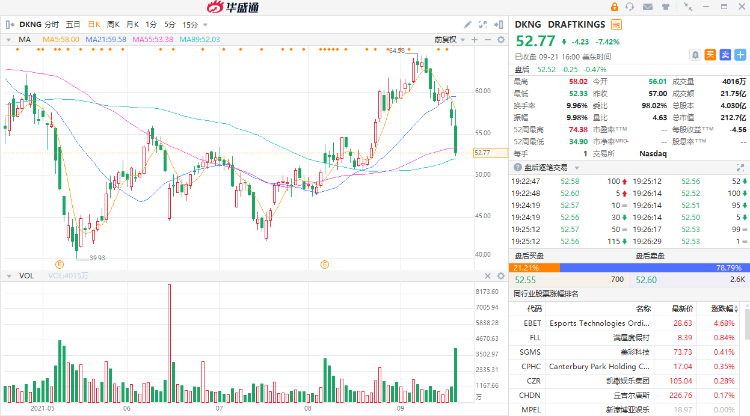This screenshot has width=750, height=416.
Task: Click the orange Buy button
Action: click(x=711, y=54)
